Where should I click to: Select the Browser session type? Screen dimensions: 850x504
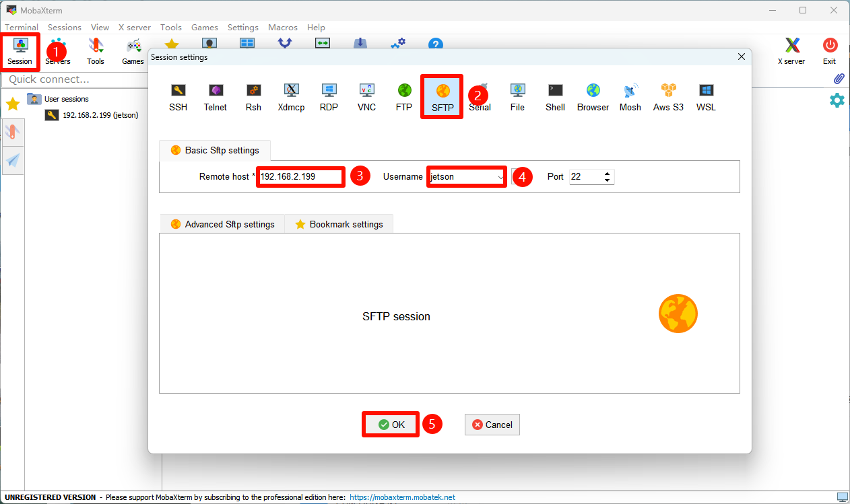tap(593, 98)
